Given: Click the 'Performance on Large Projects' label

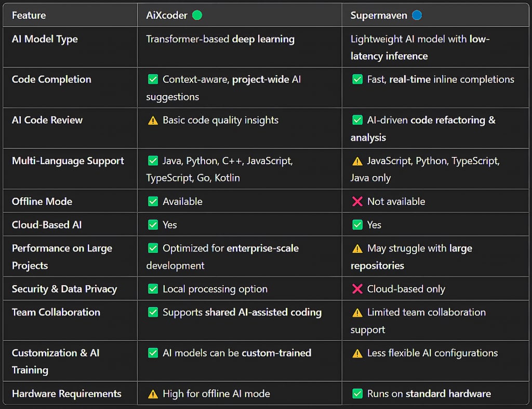Looking at the screenshot, I should [62, 257].
